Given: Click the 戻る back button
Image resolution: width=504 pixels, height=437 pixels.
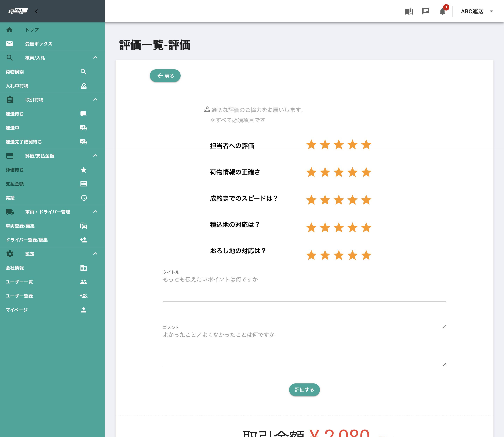Looking at the screenshot, I should coord(165,76).
